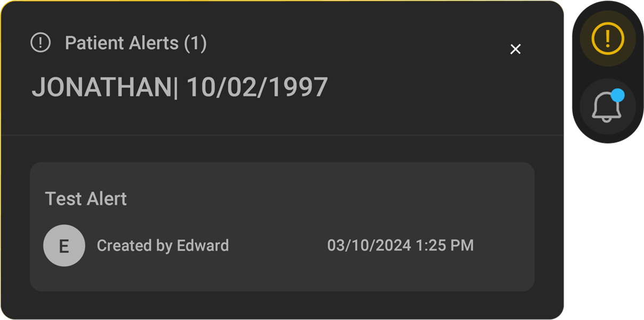Click the "Created by Edward" label

[x=162, y=245]
